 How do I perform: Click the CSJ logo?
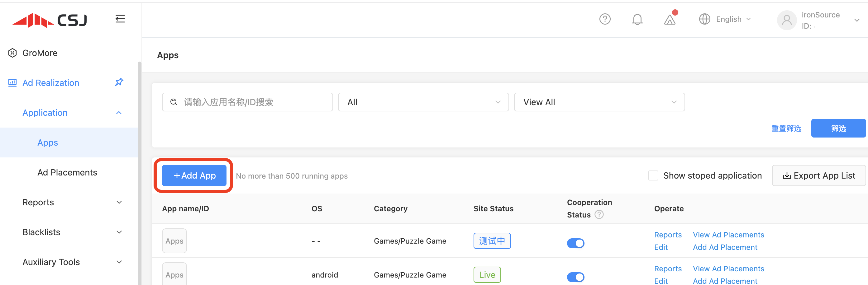(x=50, y=20)
